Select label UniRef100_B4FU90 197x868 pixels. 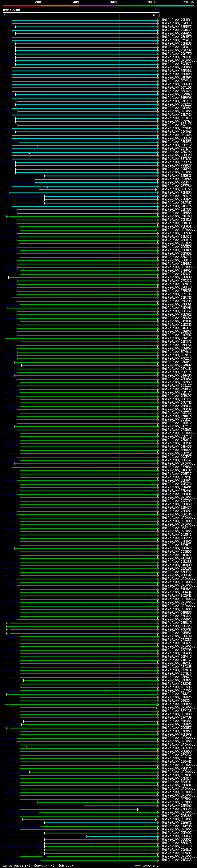[x=176, y=78]
